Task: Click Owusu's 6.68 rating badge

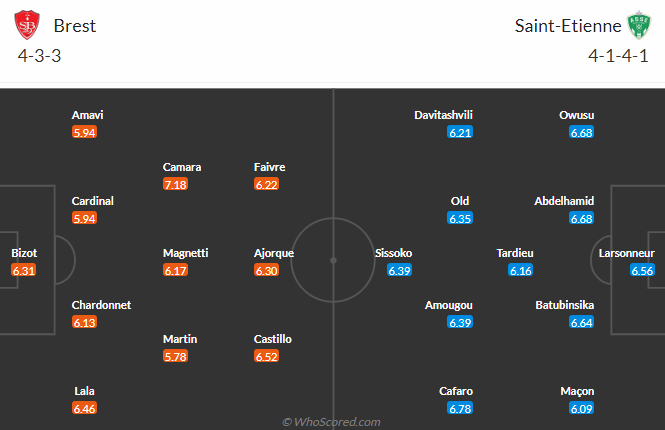Action: tap(582, 133)
